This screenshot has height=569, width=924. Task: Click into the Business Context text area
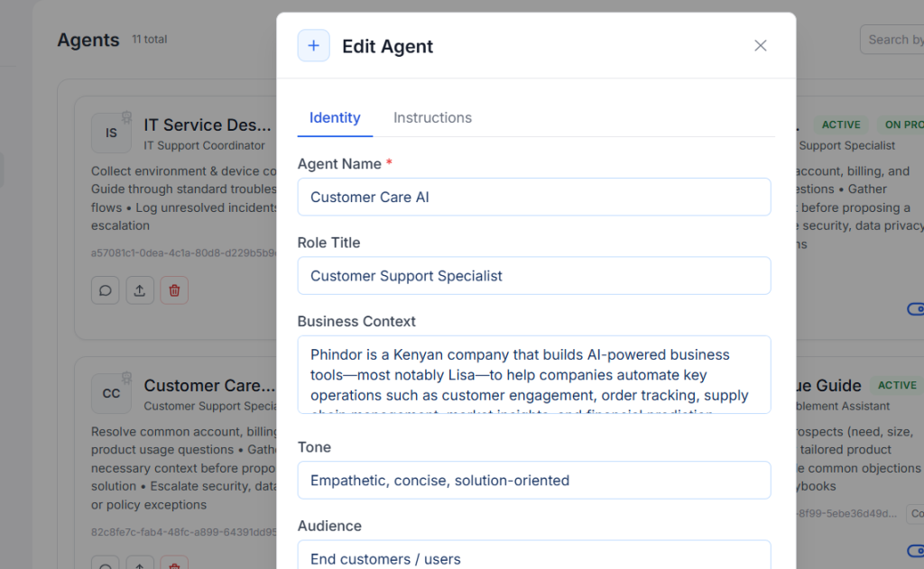coord(534,375)
